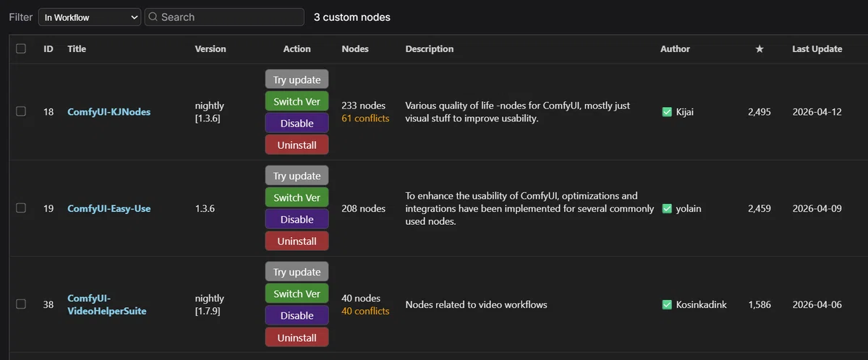The height and width of the screenshot is (360, 868).
Task: Click Switch Ver for ComfyUI-KJNodes
Action: coord(297,101)
